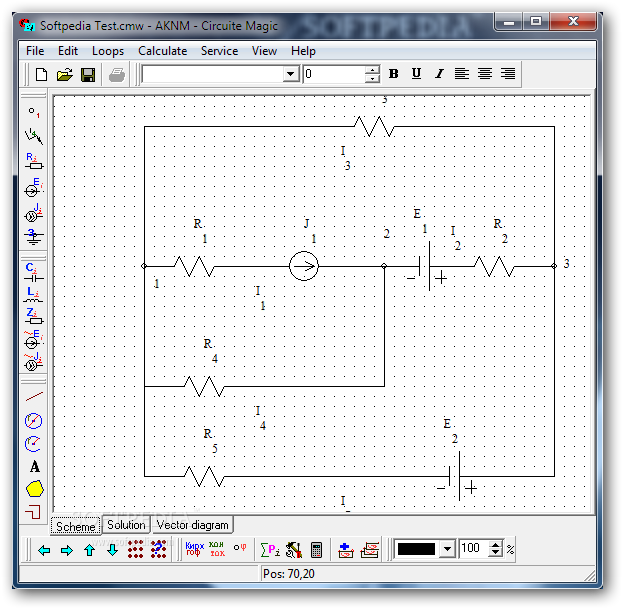Screen dimensions: 623x609
Task: Click the stacked sheets icon
Action: pyautogui.click(x=370, y=550)
